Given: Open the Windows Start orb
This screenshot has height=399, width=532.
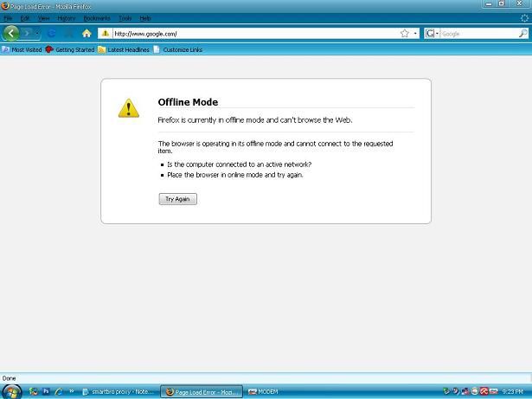Looking at the screenshot, I should click(11, 392).
